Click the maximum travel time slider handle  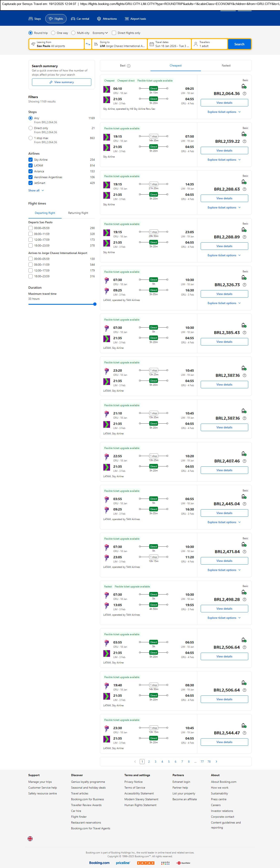click(95, 304)
